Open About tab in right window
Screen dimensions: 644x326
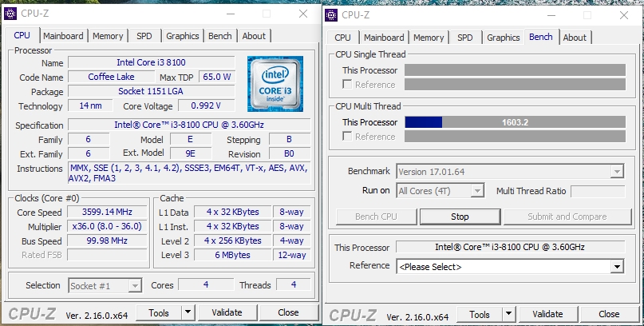click(x=575, y=38)
